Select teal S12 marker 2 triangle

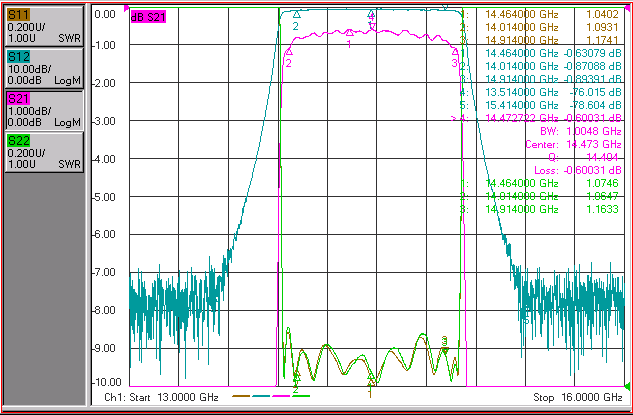[297, 15]
